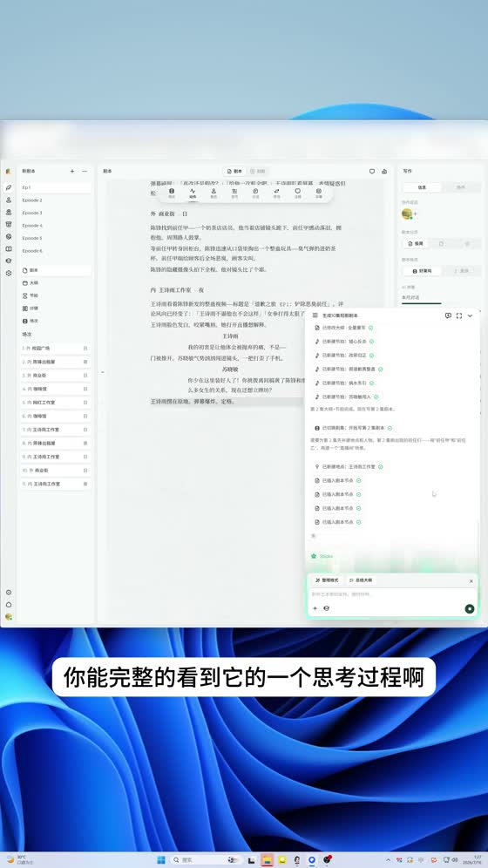
Task: Select the option right of 好莱坞
Action: [x=462, y=271]
